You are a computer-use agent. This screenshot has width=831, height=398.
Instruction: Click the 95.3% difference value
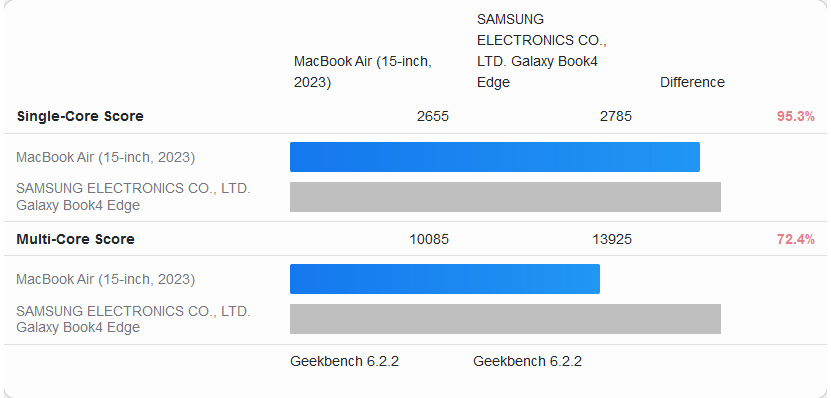pos(795,117)
